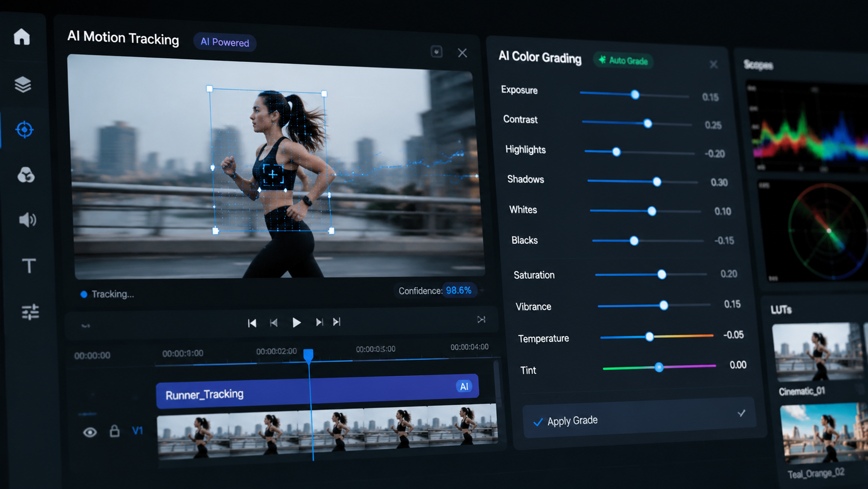
Task: Jump to the start of the clip
Action: (252, 323)
